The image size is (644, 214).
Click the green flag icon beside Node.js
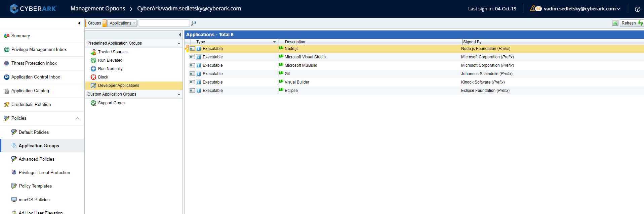pos(281,48)
